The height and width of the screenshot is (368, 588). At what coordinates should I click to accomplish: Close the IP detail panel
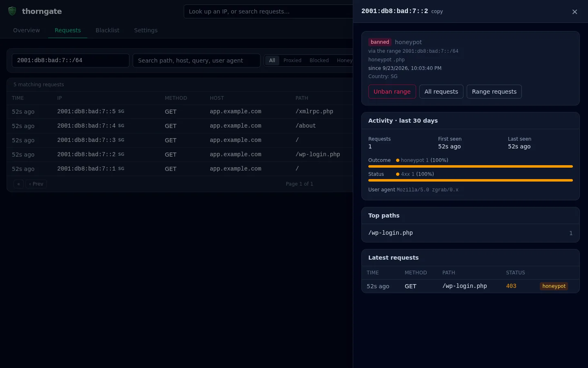575,12
